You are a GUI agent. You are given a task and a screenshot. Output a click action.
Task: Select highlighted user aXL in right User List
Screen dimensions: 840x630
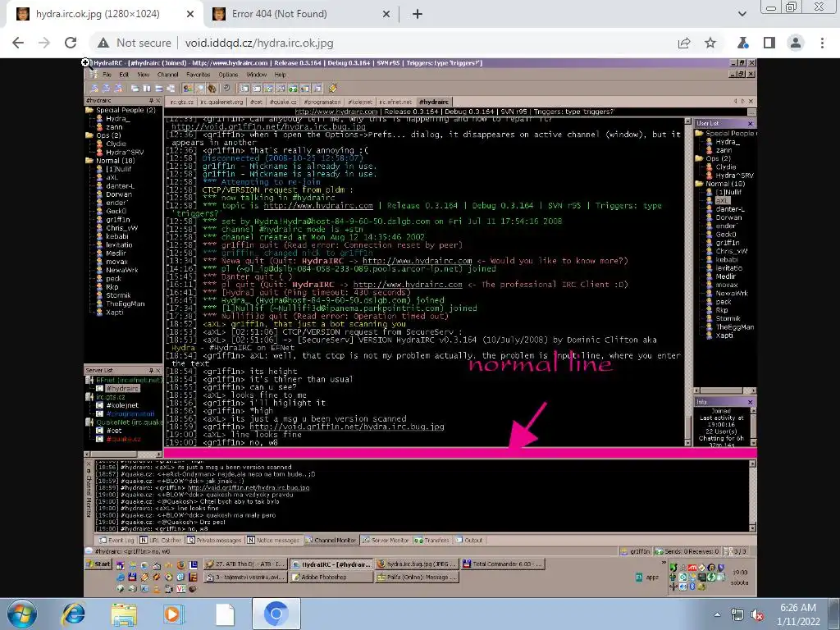point(723,201)
